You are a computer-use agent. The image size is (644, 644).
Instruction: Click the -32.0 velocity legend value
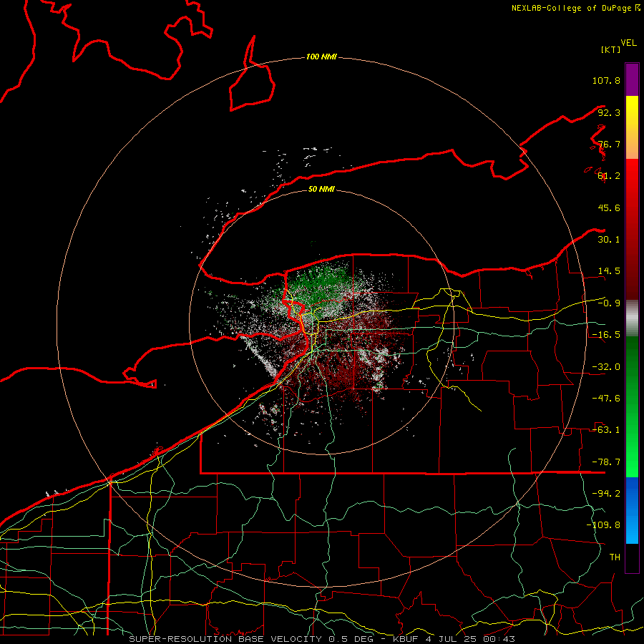pyautogui.click(x=606, y=367)
